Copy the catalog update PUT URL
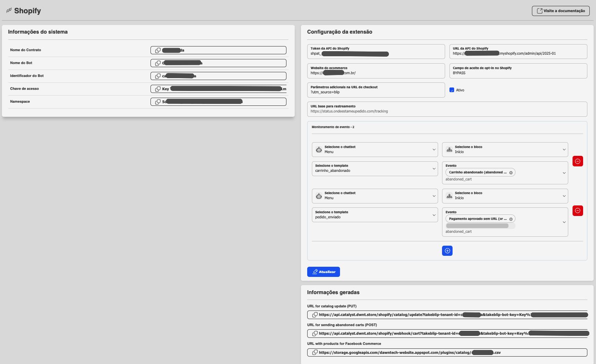596x364 pixels. click(315, 315)
